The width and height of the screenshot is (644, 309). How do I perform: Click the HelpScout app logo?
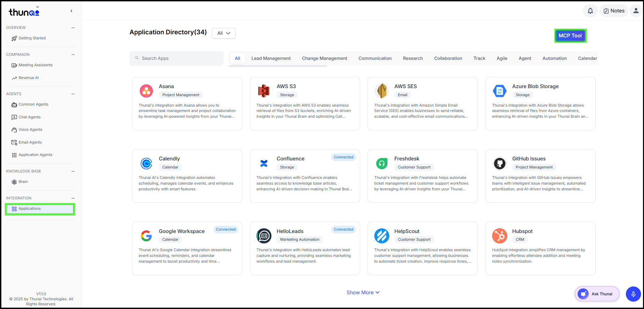[382, 236]
